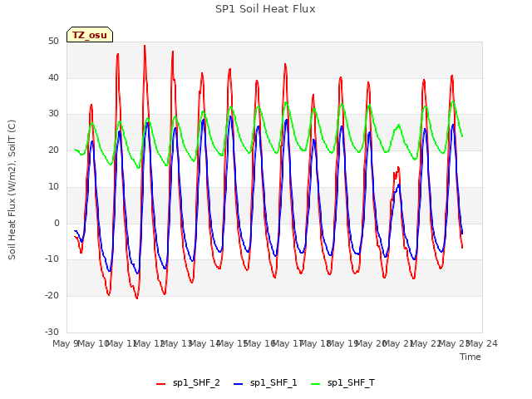Click the y-axis tick label 40
532x399 pixels.
(53, 77)
